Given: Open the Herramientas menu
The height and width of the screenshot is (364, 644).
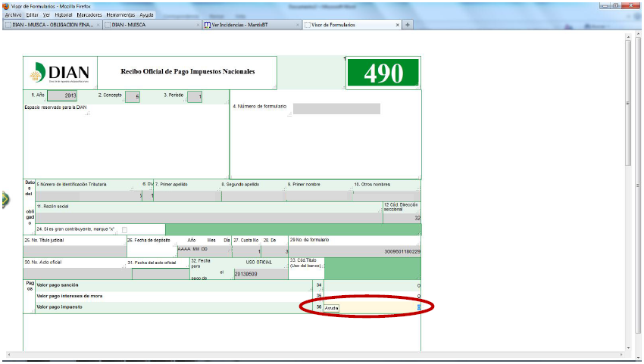Looking at the screenshot, I should tap(120, 15).
